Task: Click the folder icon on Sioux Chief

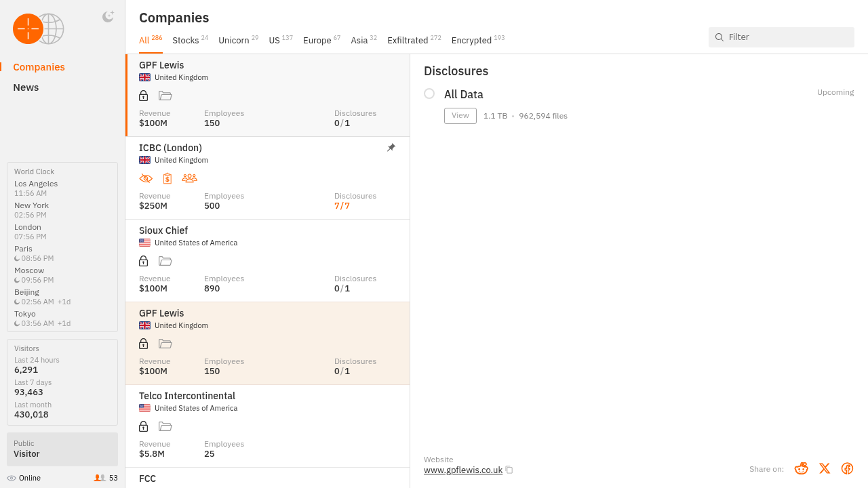Action: [x=165, y=261]
